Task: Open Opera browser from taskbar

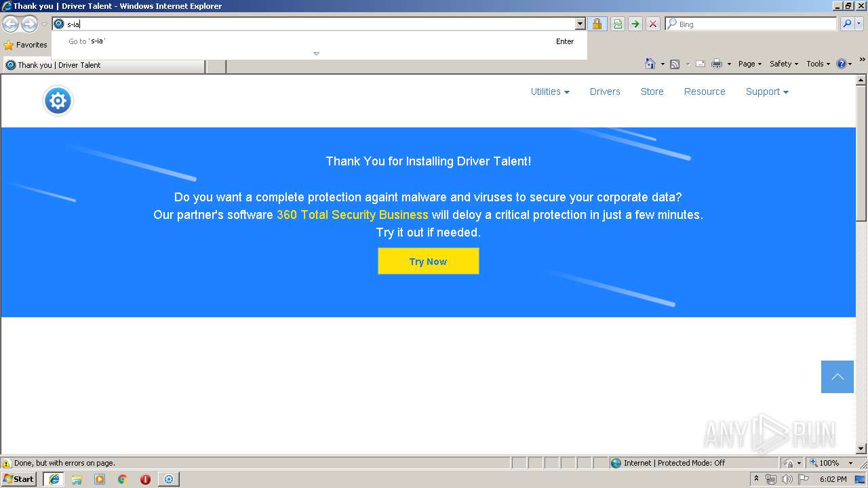Action: click(145, 479)
